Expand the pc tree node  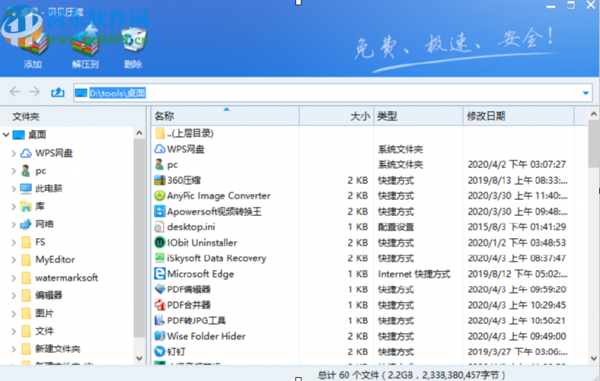(x=13, y=171)
